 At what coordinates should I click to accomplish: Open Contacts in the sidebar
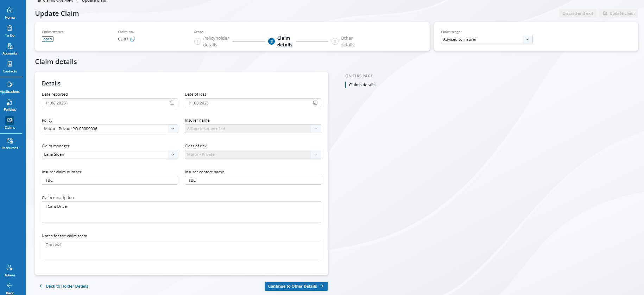10,66
